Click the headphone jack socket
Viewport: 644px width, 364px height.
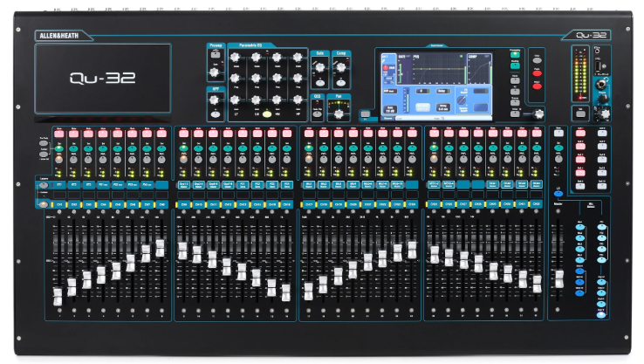602,85
